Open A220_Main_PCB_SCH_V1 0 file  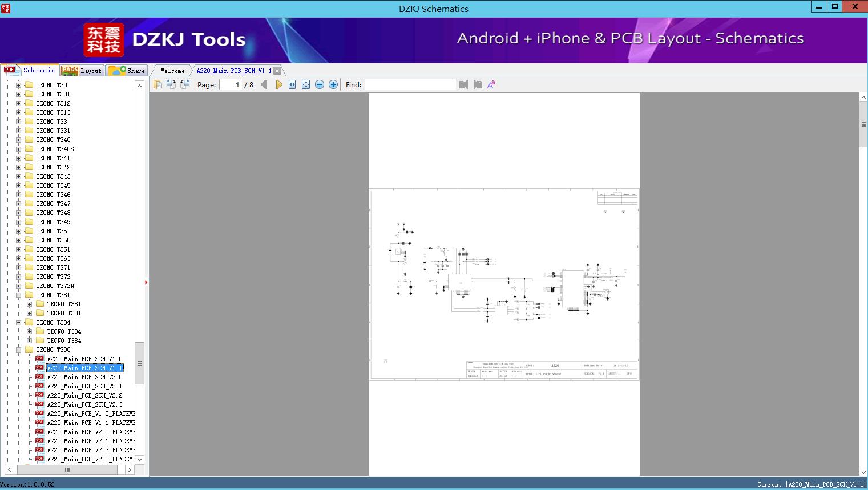point(84,359)
